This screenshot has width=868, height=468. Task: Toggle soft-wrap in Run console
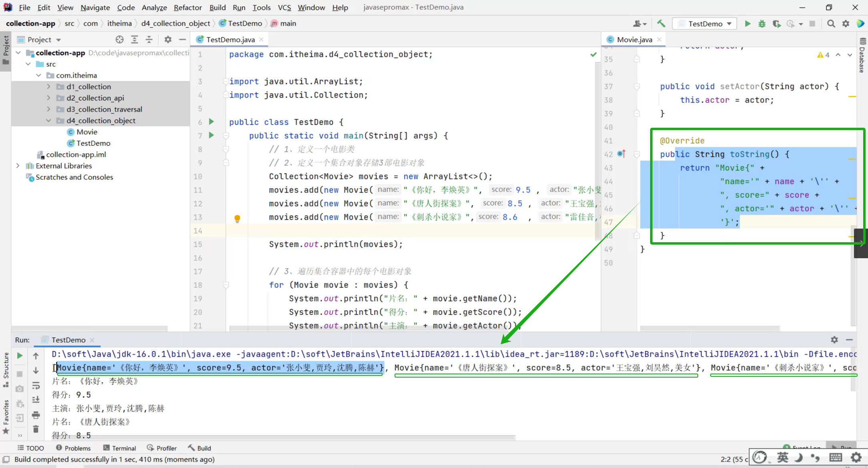[36, 385]
